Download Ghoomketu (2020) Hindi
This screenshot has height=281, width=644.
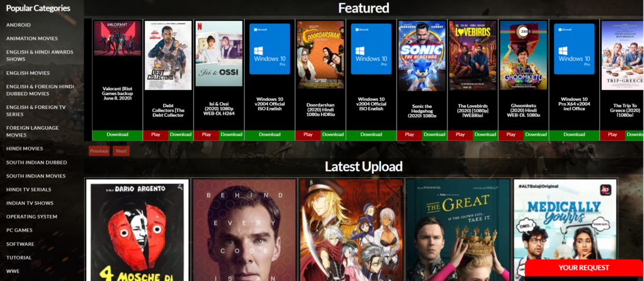pyautogui.click(x=536, y=135)
